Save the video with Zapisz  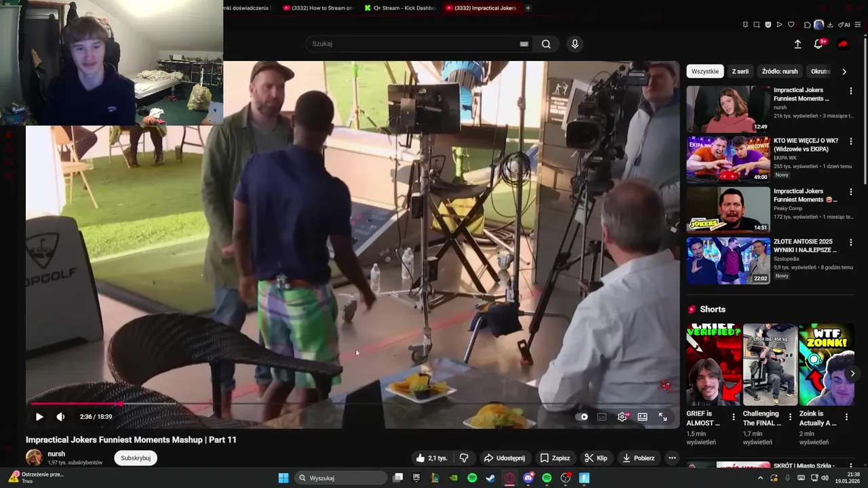click(x=555, y=458)
